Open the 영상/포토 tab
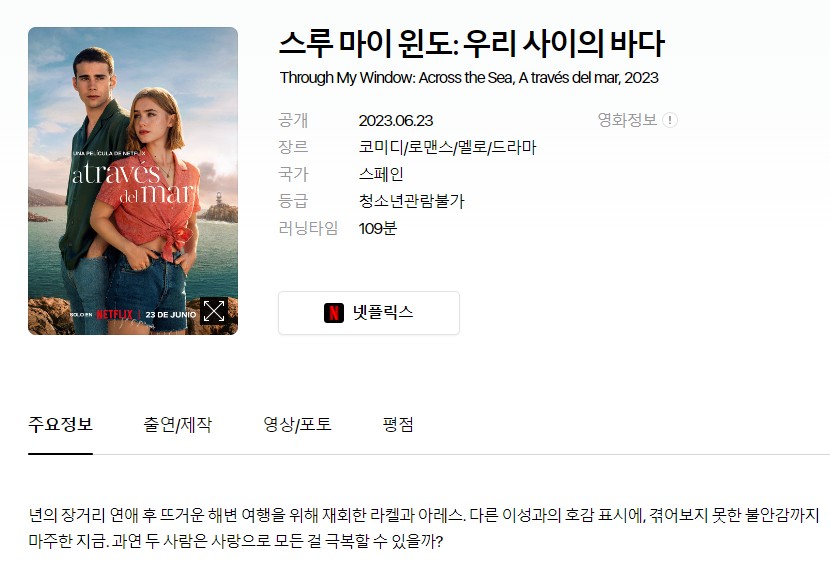 (x=297, y=425)
